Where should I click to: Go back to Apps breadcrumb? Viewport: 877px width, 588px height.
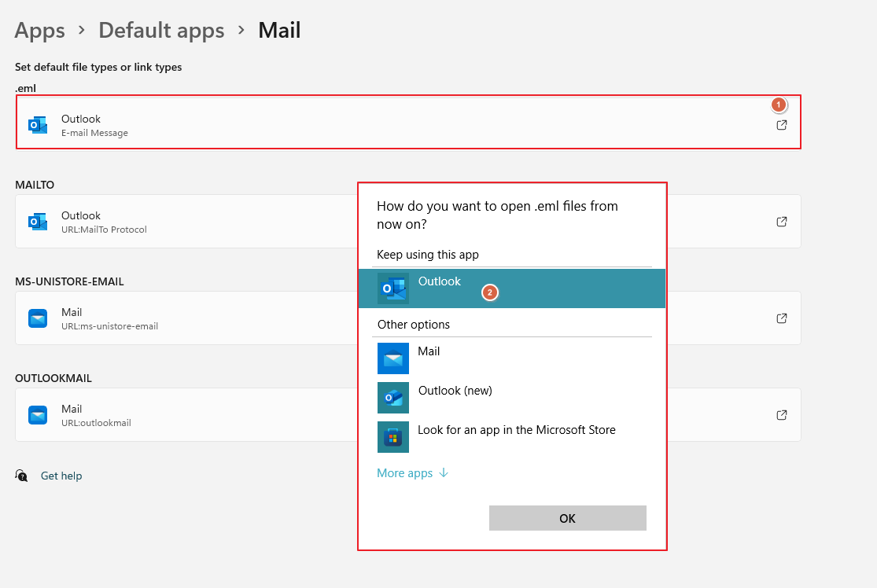pyautogui.click(x=39, y=30)
